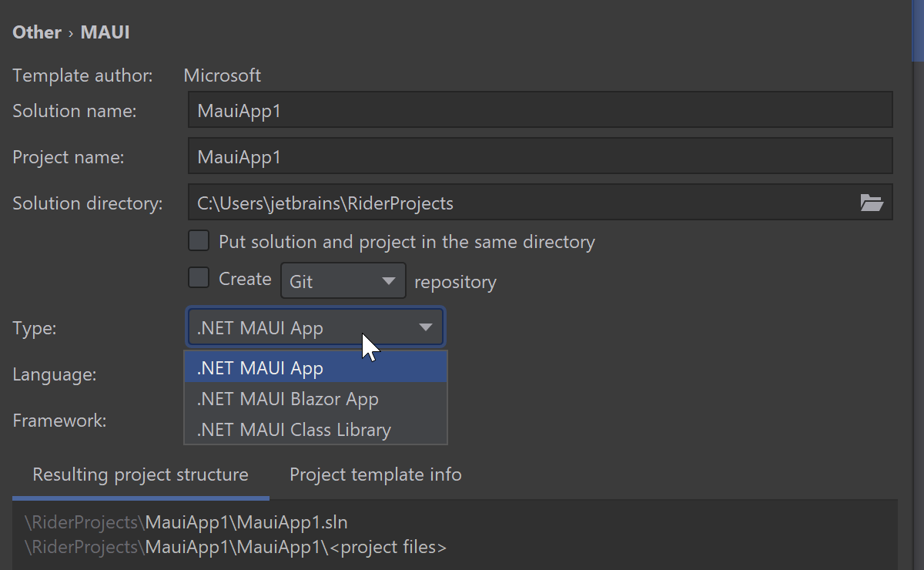Enable 'Put solution and project in same directory'
924x570 pixels.
click(199, 241)
